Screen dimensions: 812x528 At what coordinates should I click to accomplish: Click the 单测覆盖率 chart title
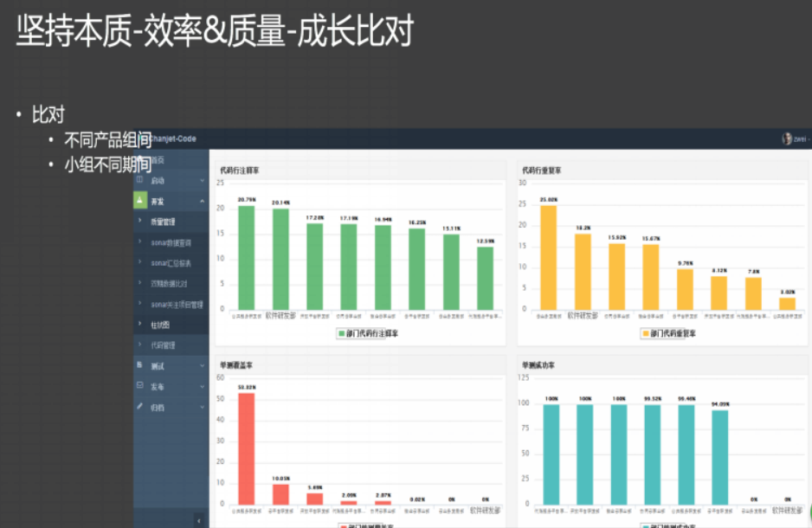pos(236,365)
